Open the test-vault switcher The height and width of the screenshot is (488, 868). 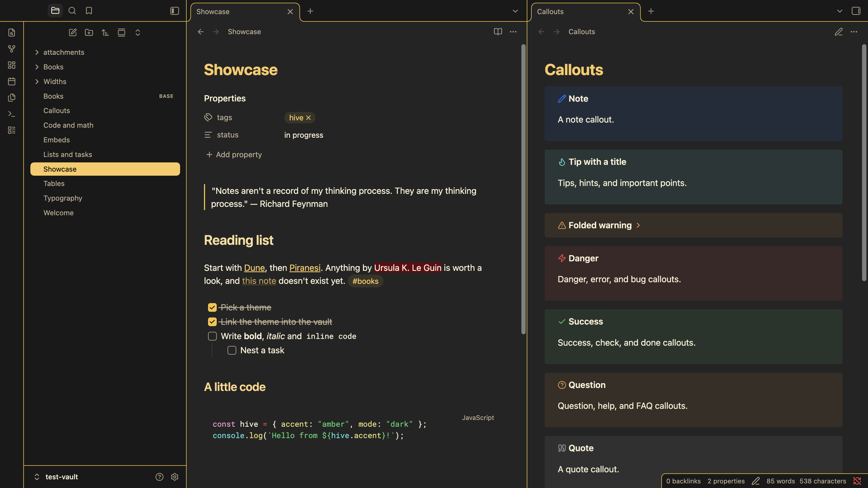(x=57, y=477)
